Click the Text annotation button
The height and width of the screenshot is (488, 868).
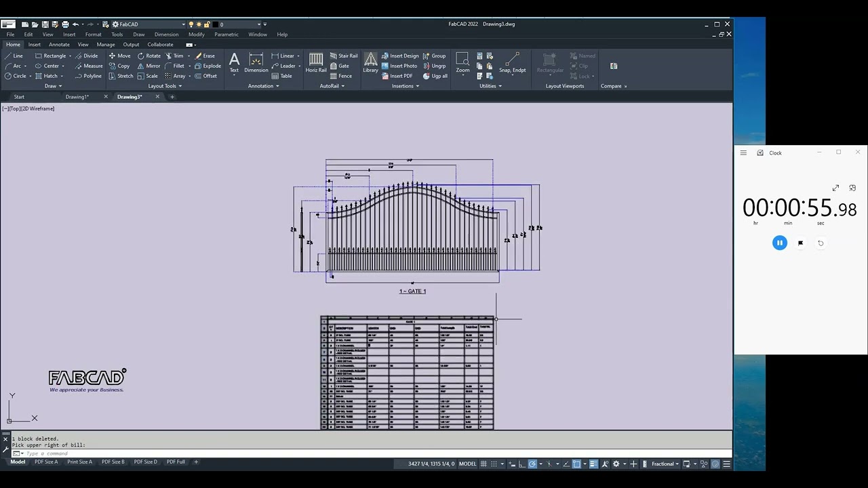pyautogui.click(x=234, y=62)
